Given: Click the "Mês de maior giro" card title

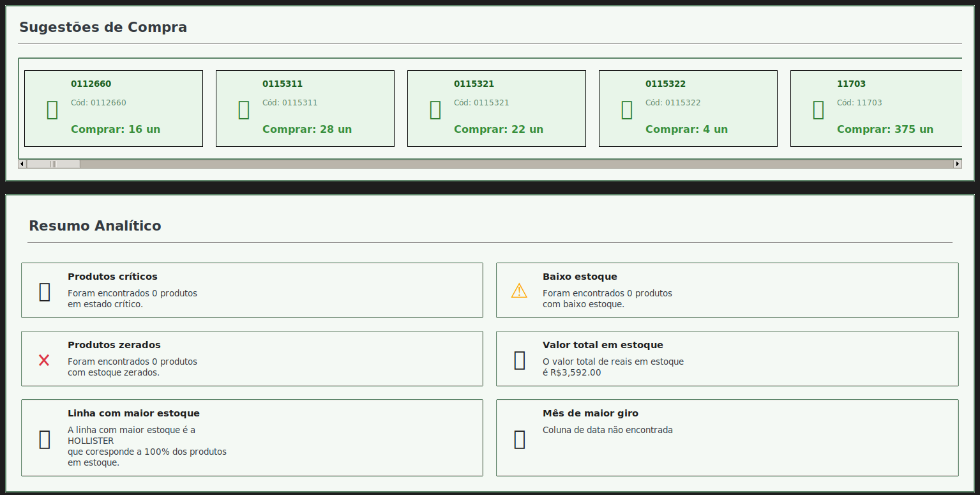Looking at the screenshot, I should coord(590,413).
